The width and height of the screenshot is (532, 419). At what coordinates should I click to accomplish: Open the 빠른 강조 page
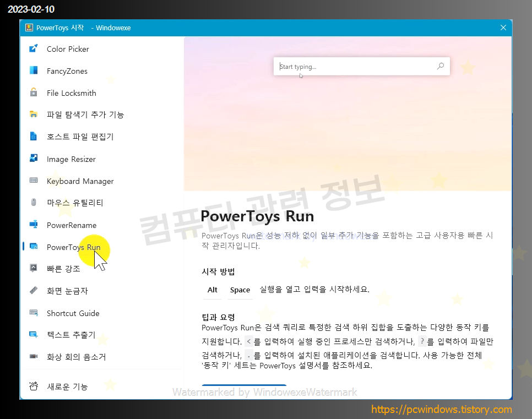63,269
